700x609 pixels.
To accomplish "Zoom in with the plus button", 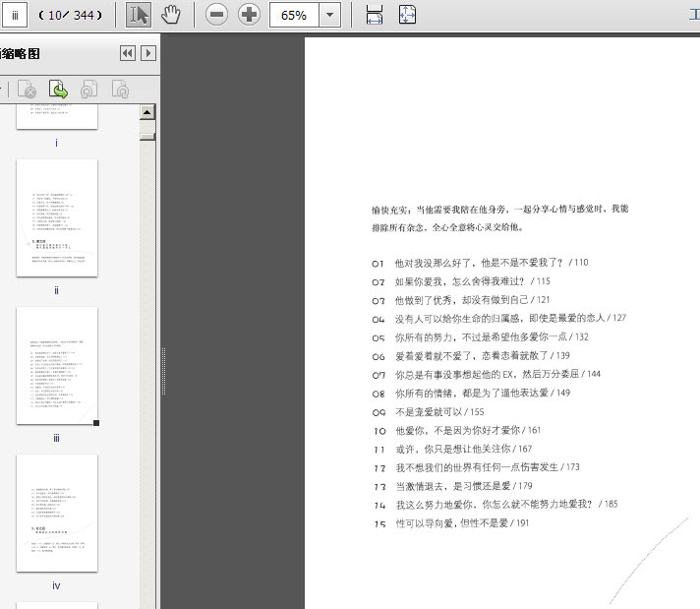I will pos(249,15).
